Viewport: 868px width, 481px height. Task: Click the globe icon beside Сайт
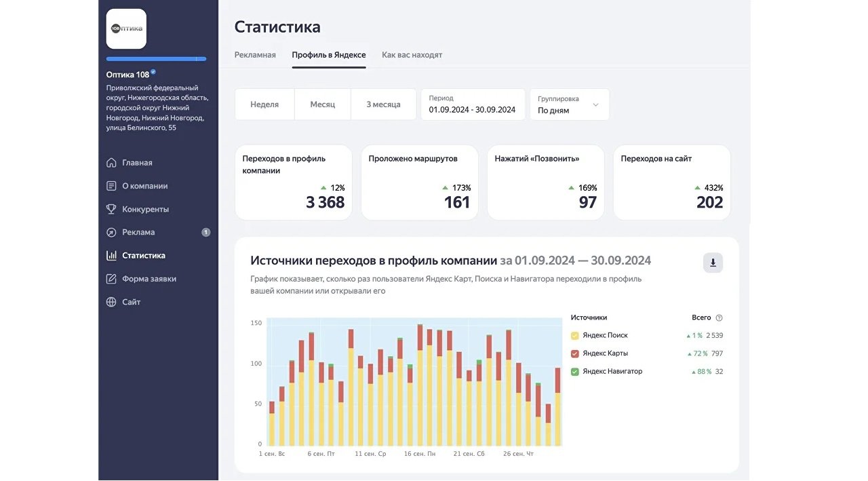[x=111, y=302]
